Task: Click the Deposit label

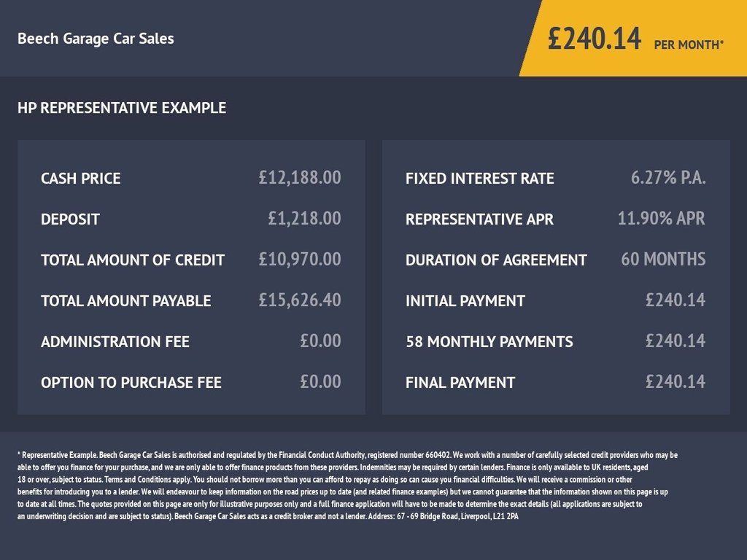Action: tap(70, 219)
